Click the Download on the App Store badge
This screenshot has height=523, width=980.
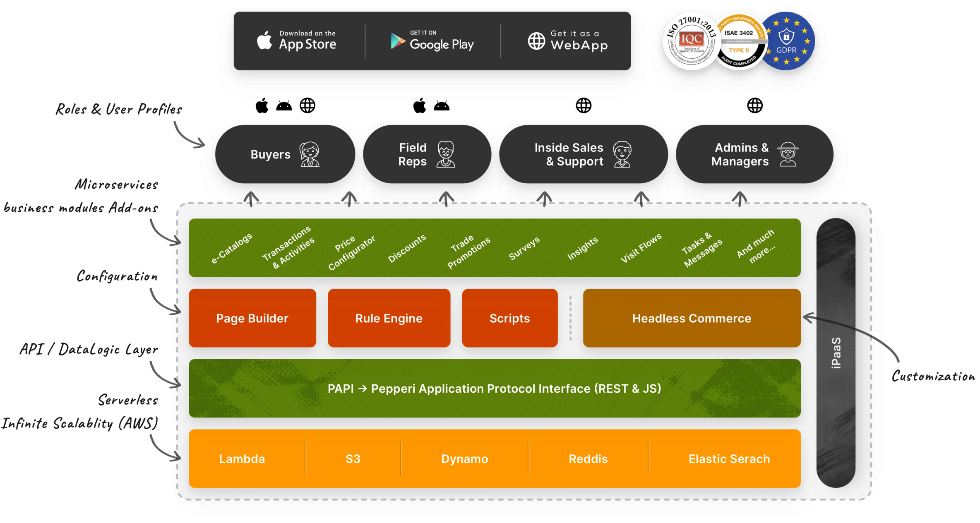pyautogui.click(x=298, y=41)
